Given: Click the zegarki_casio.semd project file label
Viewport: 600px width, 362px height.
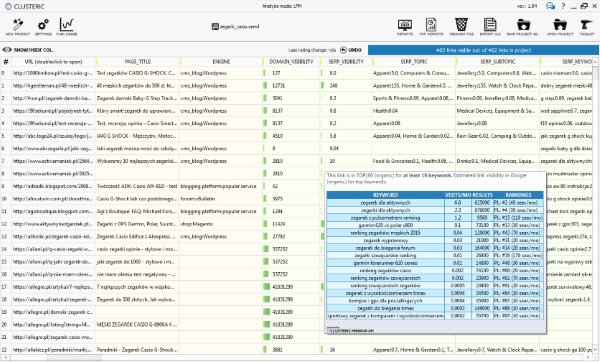Looking at the screenshot, I should (x=235, y=26).
